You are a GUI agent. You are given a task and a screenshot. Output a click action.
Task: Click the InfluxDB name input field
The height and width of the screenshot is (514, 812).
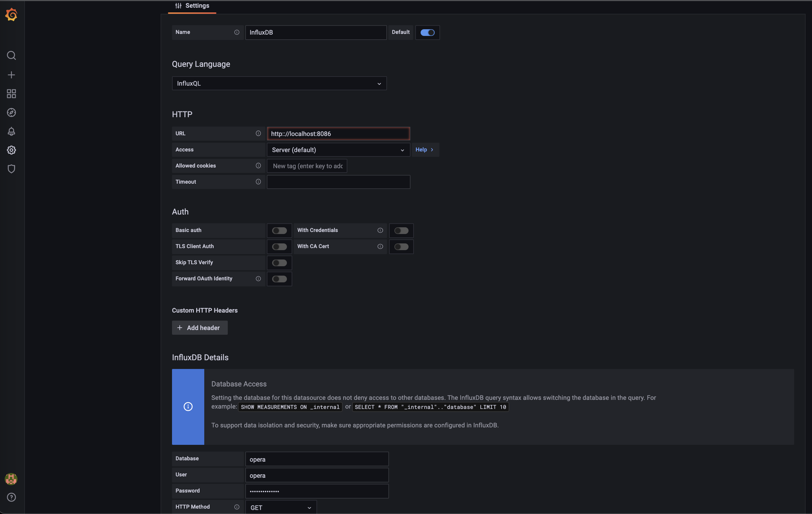point(316,32)
